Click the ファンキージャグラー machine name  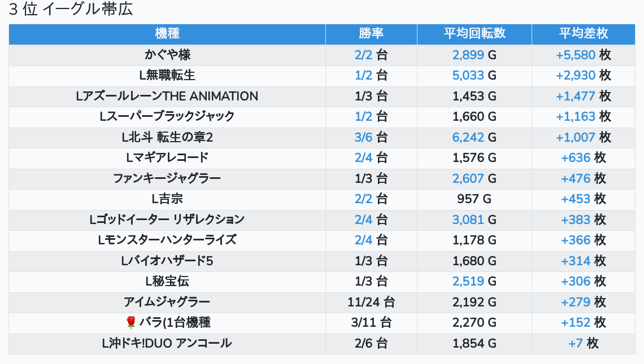point(167,178)
